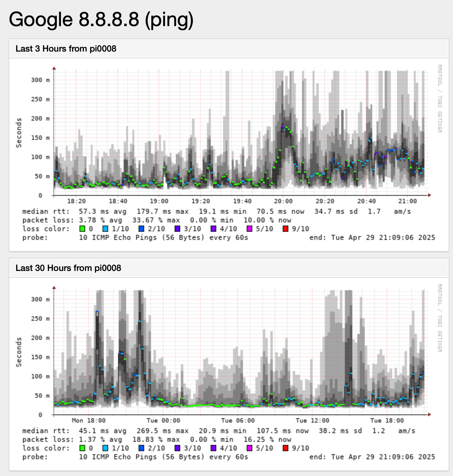Click the 3/10 loss swatch in 30-hour legend
Image resolution: width=453 pixels, height=476 pixels.
[177, 448]
